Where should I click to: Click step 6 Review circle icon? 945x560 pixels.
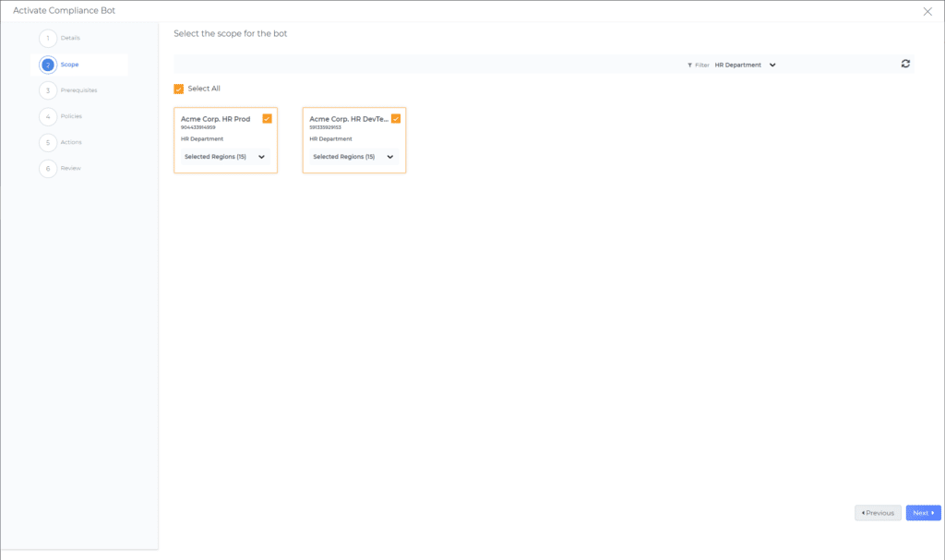click(x=48, y=168)
